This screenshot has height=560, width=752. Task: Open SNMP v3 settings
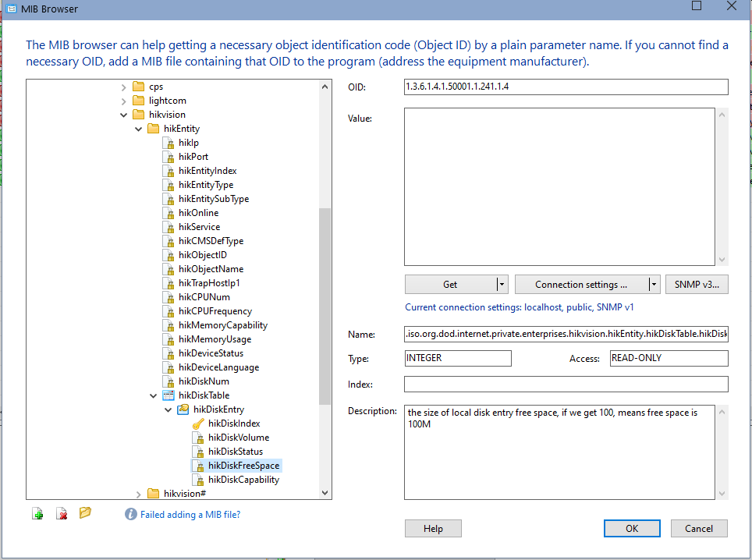[x=697, y=285]
